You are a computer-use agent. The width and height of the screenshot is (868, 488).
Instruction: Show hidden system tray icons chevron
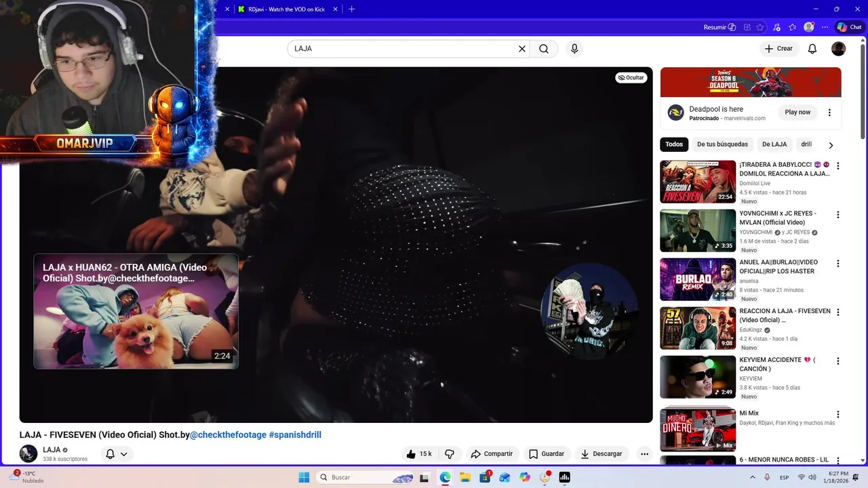tap(752, 477)
